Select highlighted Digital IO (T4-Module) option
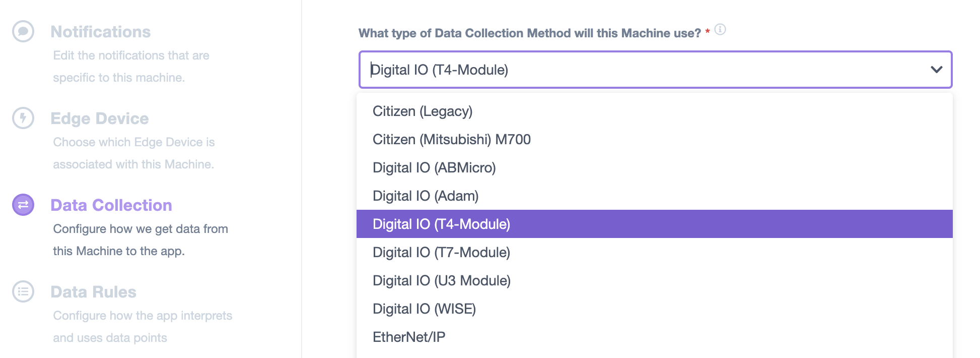Image resolution: width=980 pixels, height=358 pixels. tap(654, 224)
